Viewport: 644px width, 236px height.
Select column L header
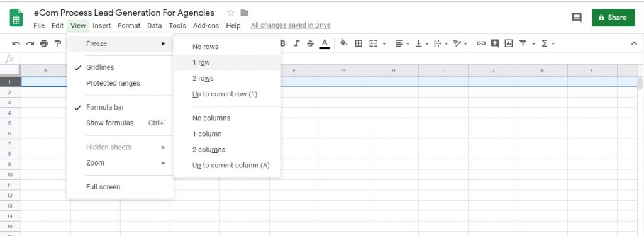(592, 70)
